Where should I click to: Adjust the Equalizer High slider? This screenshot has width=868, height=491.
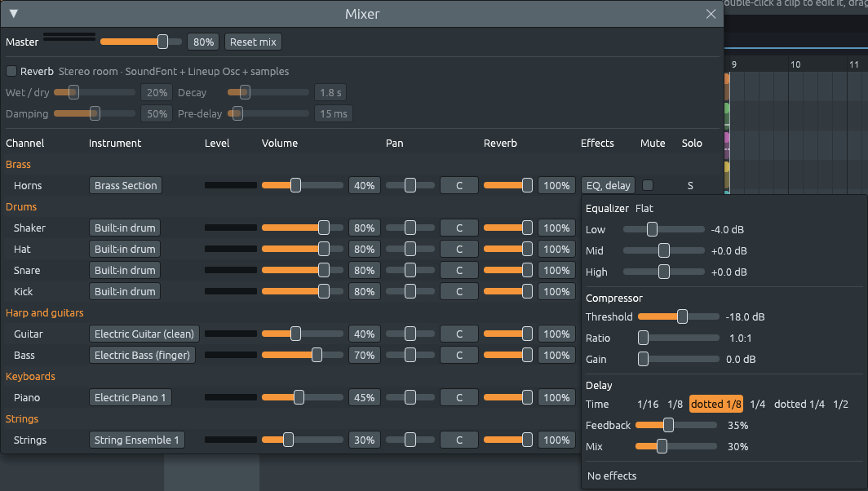click(664, 272)
